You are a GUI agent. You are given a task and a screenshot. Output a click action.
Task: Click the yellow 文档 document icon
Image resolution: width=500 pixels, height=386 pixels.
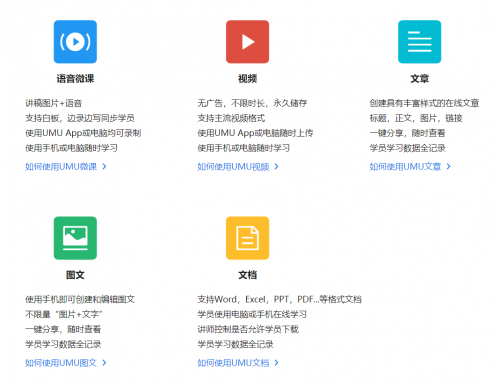pos(247,238)
